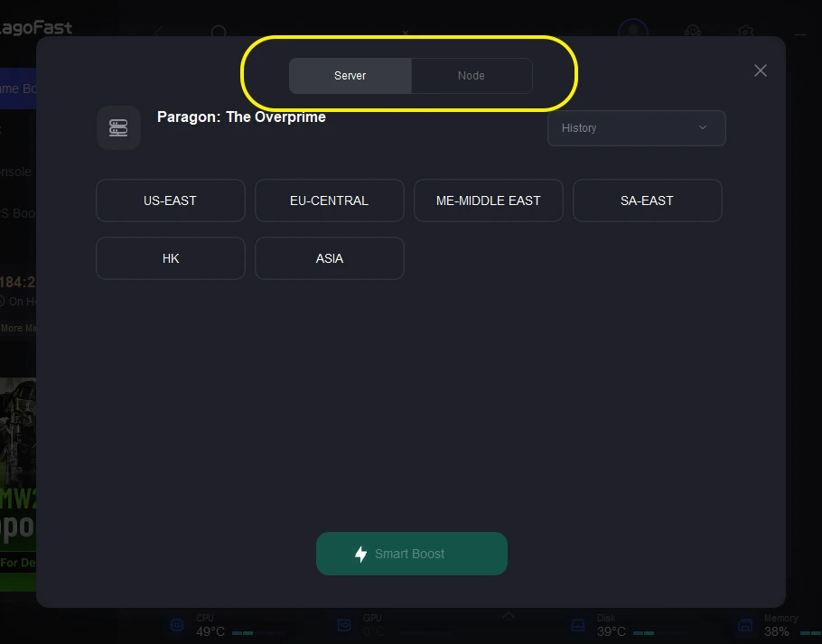
Task: Click the Disk 39°C temperature reading
Action: [612, 632]
